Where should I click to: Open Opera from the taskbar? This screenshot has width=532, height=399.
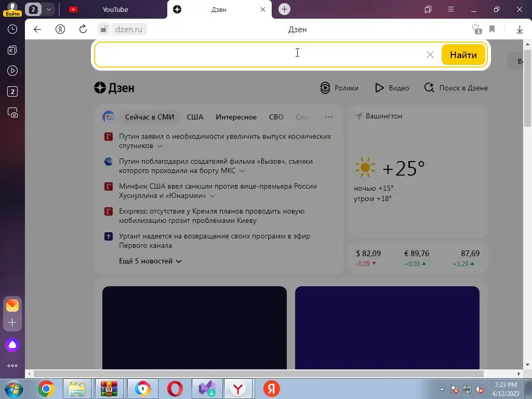(175, 389)
